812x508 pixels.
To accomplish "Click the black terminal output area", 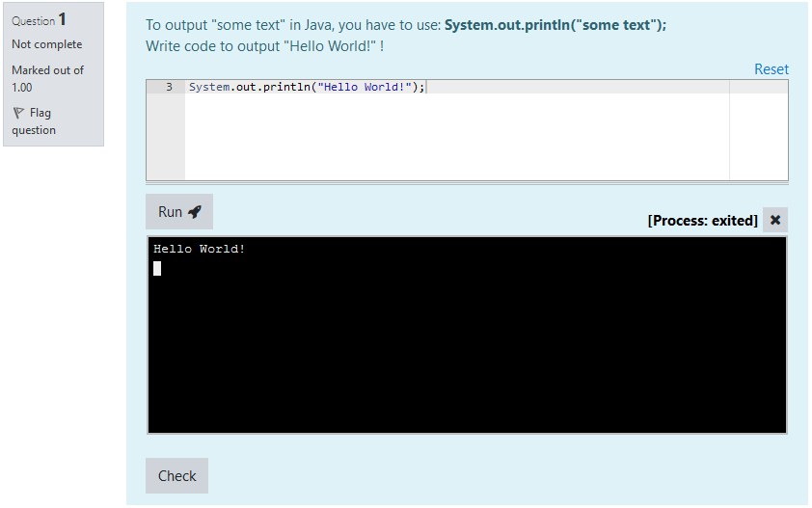I will point(467,334).
